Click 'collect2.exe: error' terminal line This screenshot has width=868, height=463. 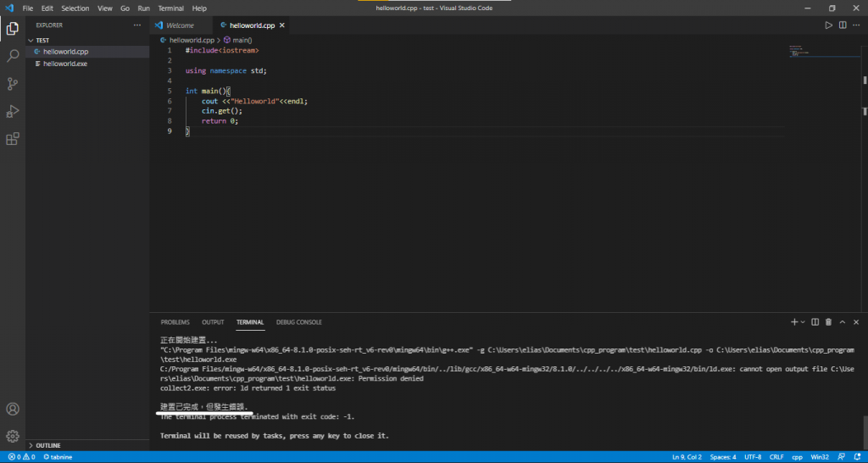click(x=248, y=388)
